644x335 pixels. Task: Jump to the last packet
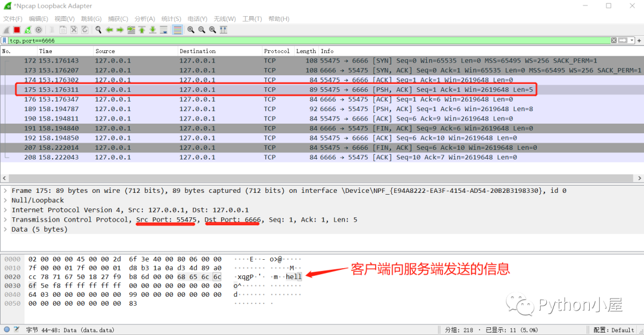(x=153, y=30)
